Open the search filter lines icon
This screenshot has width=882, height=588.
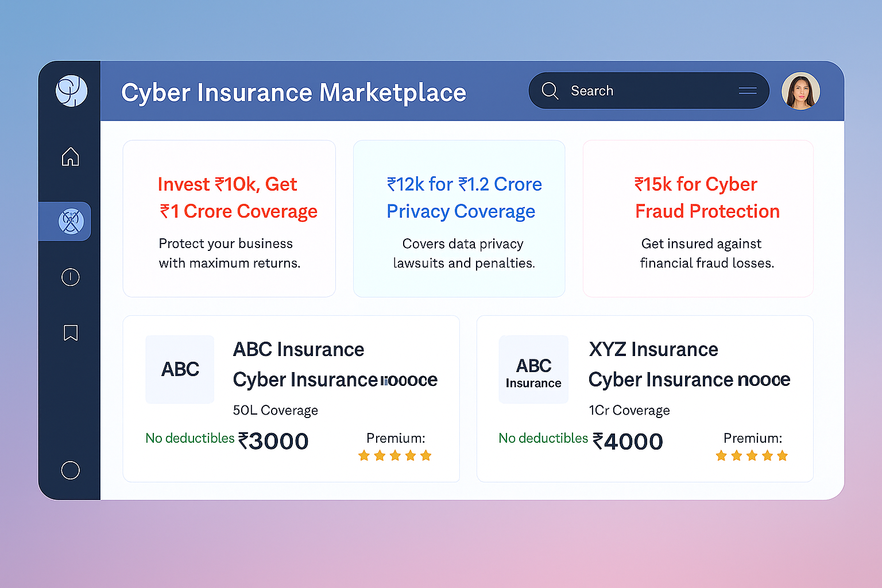tap(747, 91)
